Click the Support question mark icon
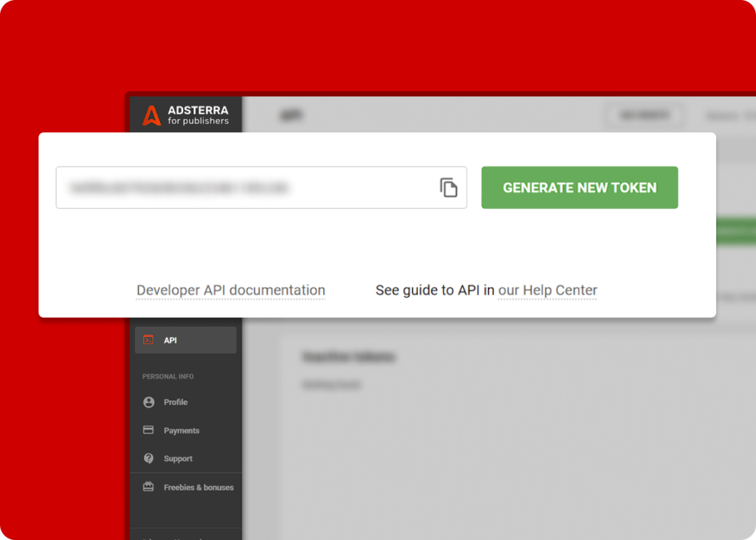756x540 pixels. coord(148,459)
